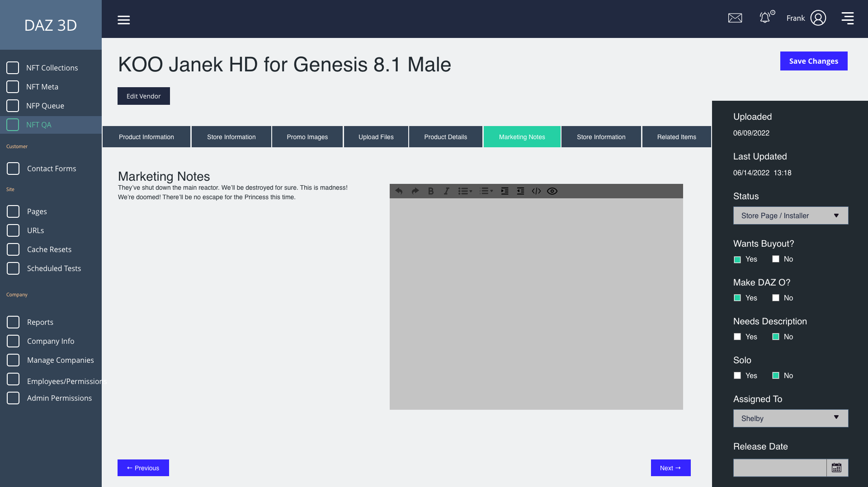Undo last edit in notes editor

click(x=399, y=191)
